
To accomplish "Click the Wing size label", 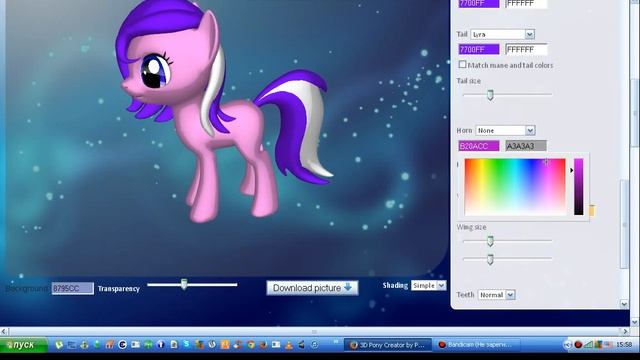I will (x=471, y=227).
